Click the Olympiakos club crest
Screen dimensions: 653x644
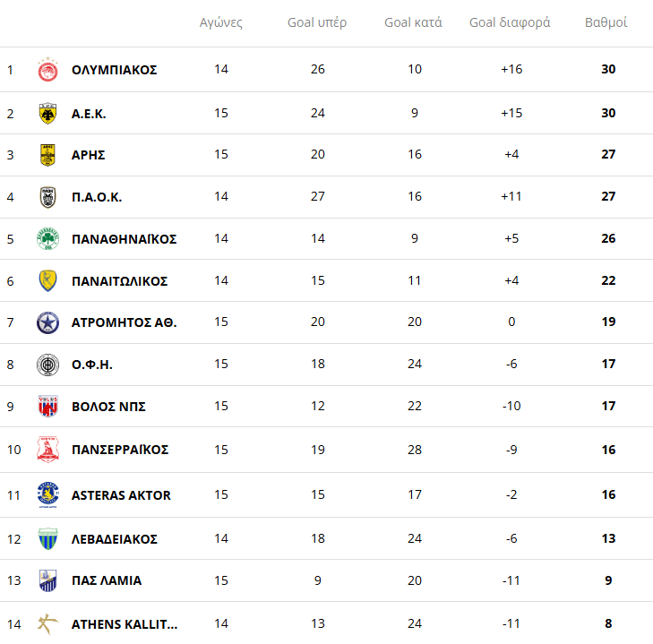coord(47,70)
